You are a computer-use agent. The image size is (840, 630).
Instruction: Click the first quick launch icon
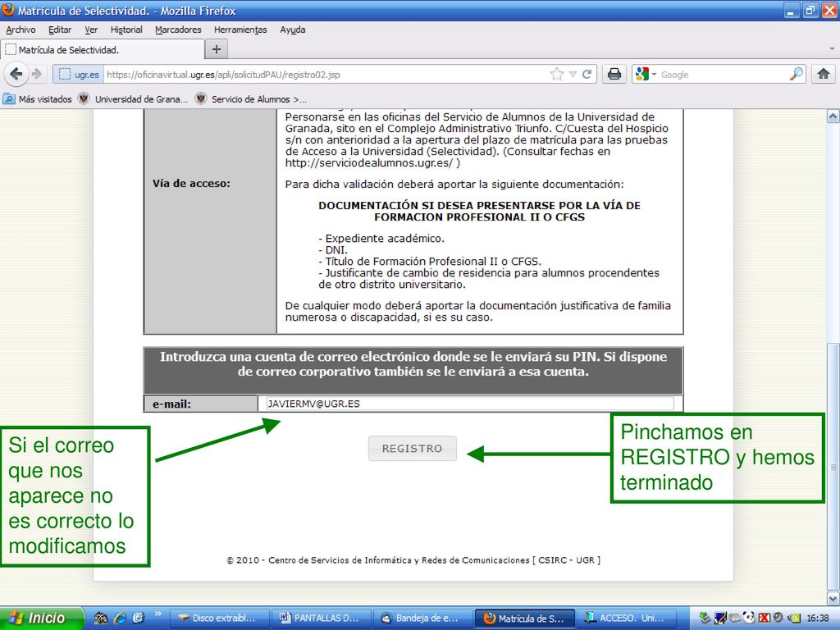pyautogui.click(x=100, y=618)
